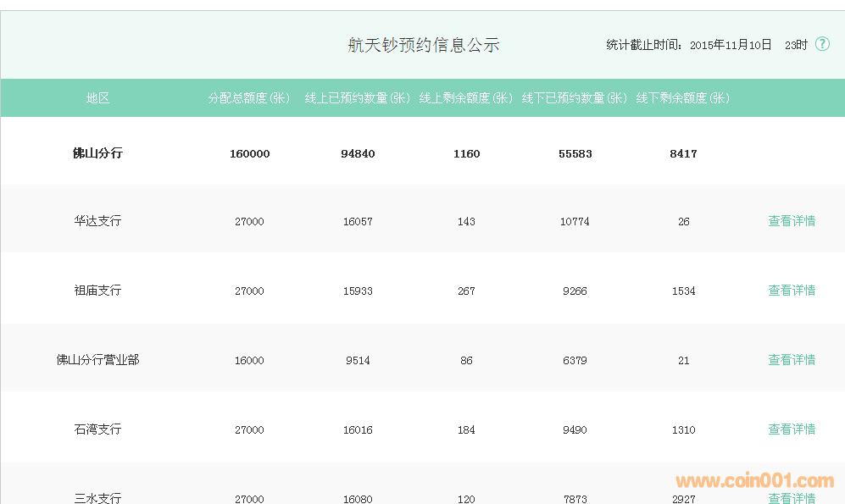The image size is (845, 504).
Task: Select the 分配总额度(张) column header
Action: (x=249, y=98)
